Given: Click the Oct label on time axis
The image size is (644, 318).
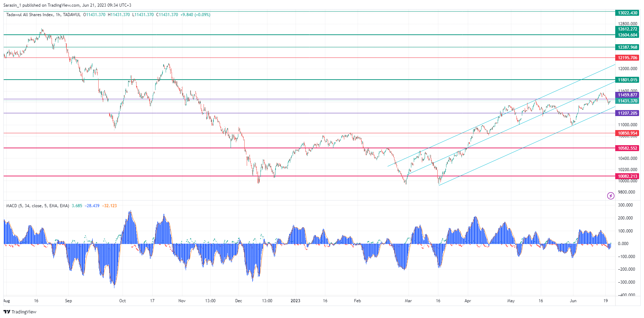Looking at the screenshot, I should [x=122, y=301].
